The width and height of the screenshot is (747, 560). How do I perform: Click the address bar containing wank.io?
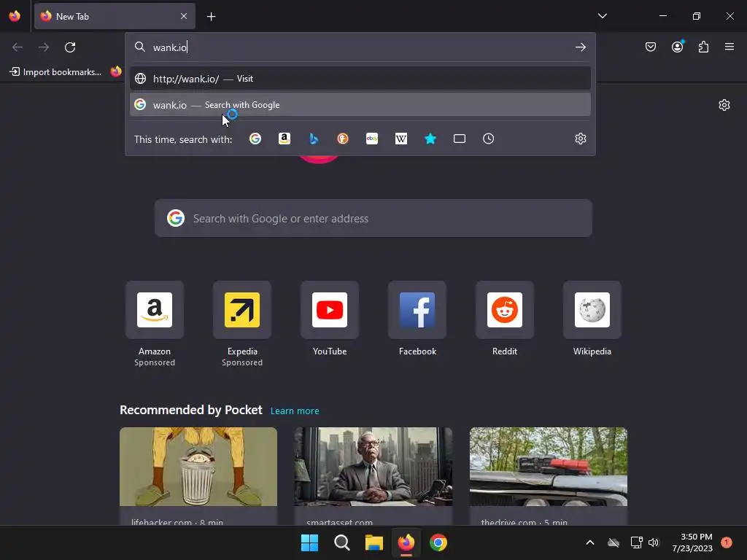coord(360,47)
